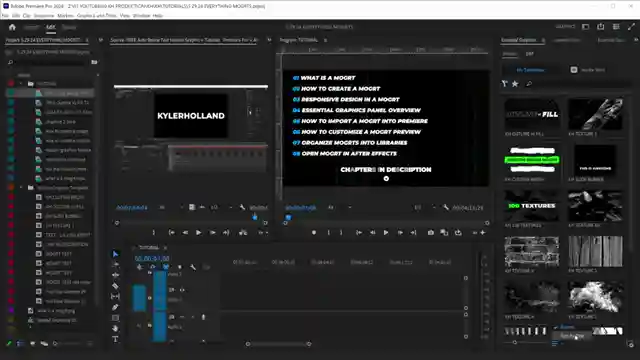Select the Slip tool
640x360 pixels.
tap(116, 296)
